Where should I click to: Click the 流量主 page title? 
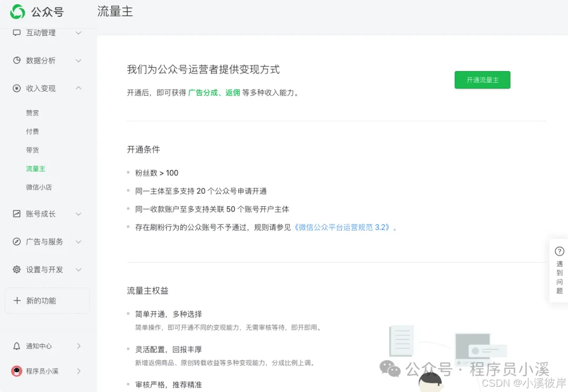pyautogui.click(x=115, y=12)
